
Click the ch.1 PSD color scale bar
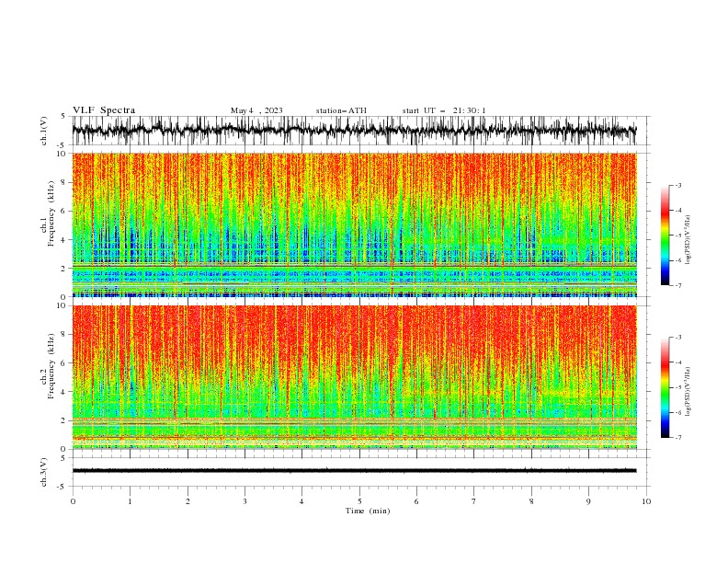[x=665, y=236]
